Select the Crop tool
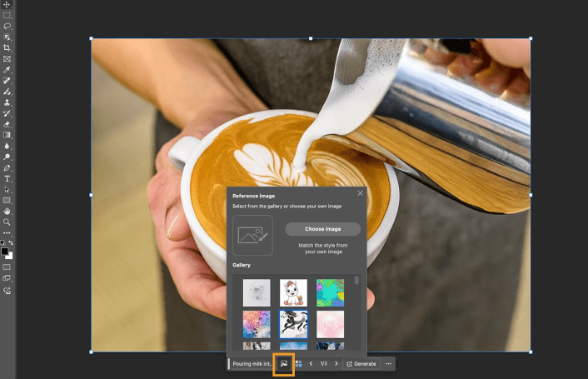588x379 pixels. [7, 48]
